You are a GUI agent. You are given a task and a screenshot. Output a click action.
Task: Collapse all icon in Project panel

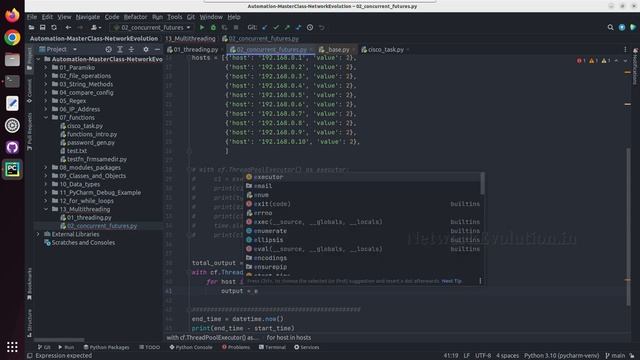pyautogui.click(x=131, y=49)
